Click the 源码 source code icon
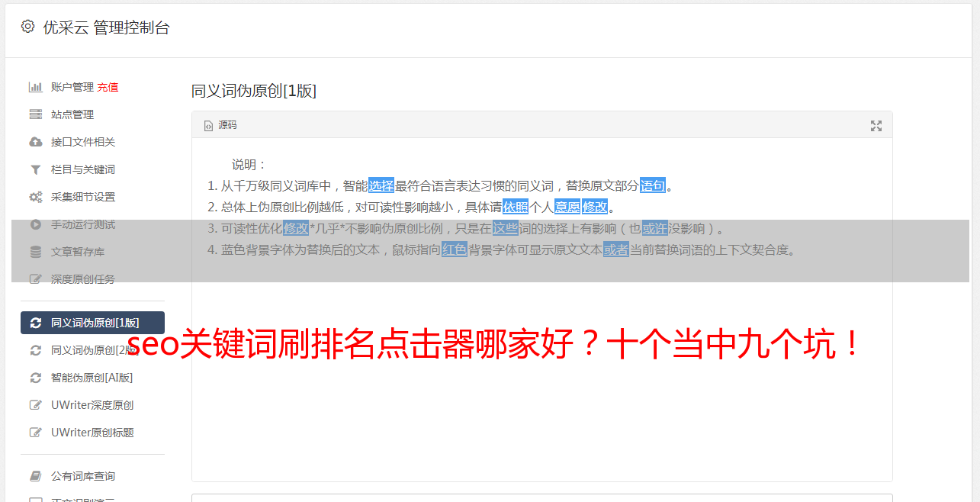Viewport: 980px width, 502px height. coord(208,125)
